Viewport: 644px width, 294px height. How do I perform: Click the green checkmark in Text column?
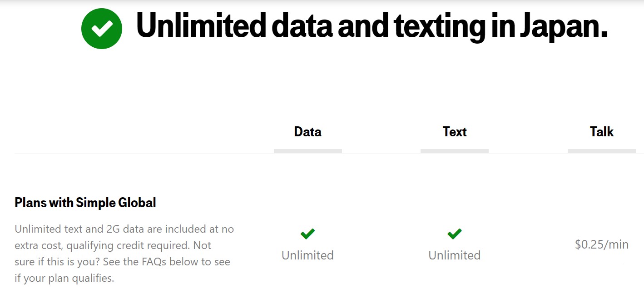coord(455,234)
